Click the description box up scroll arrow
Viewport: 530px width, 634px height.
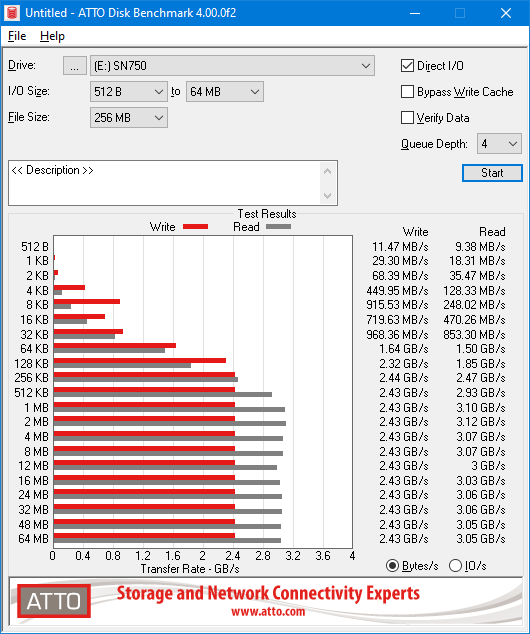[x=327, y=171]
